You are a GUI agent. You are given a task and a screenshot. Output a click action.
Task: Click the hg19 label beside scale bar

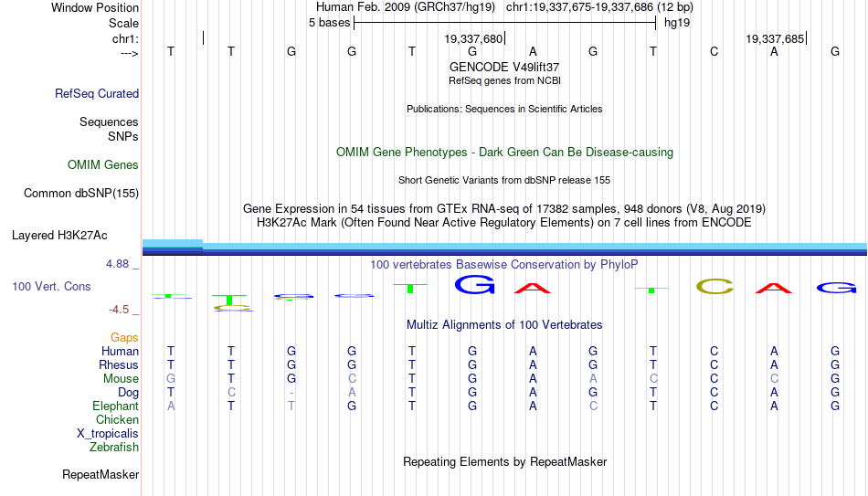pyautogui.click(x=677, y=23)
